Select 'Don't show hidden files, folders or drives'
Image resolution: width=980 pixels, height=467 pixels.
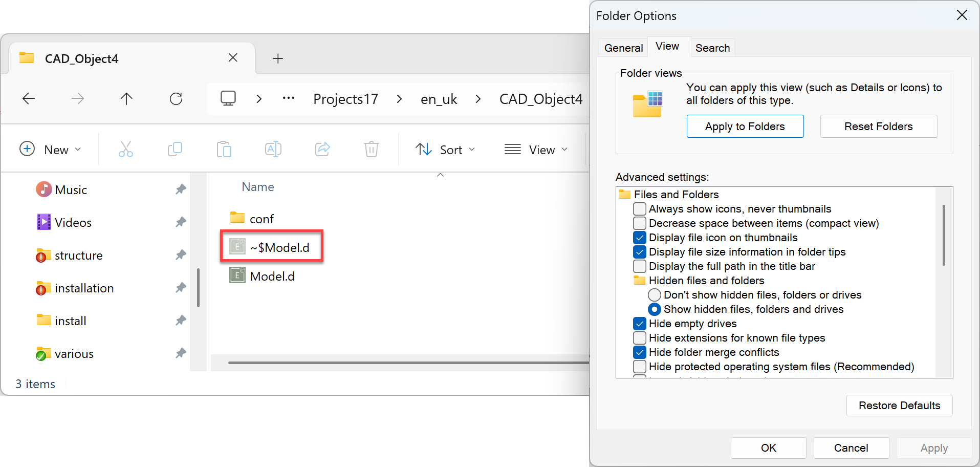point(654,294)
